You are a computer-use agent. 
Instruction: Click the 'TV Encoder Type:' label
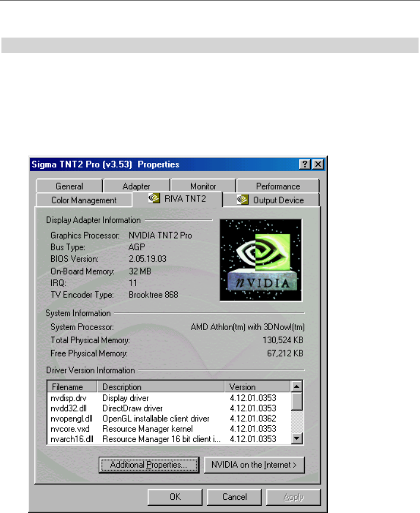point(82,295)
